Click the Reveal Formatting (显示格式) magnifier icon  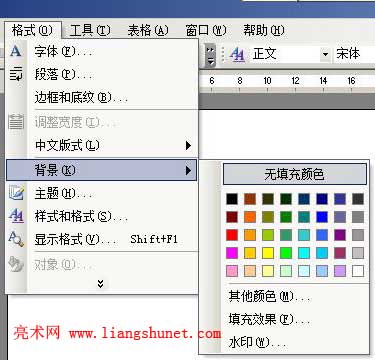pyautogui.click(x=16, y=239)
